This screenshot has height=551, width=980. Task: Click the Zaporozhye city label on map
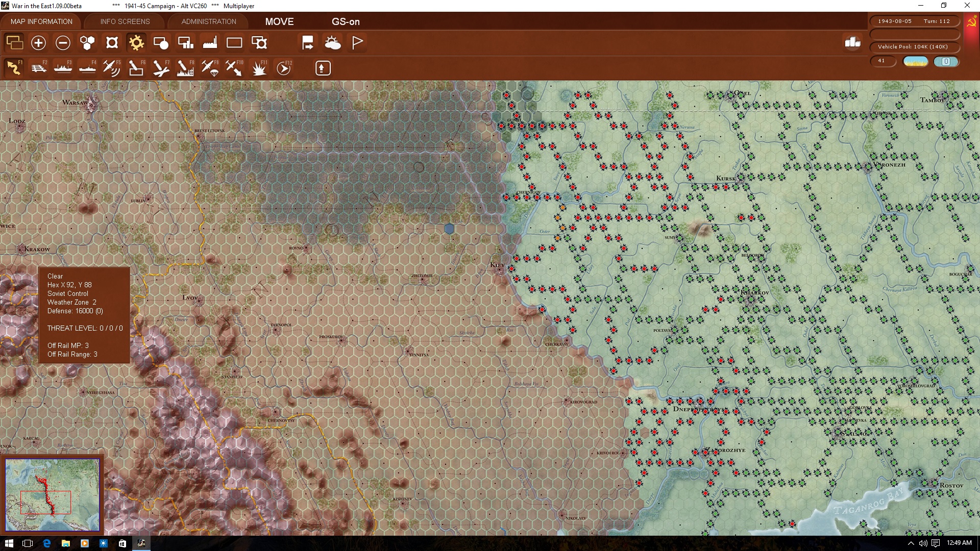click(x=725, y=450)
